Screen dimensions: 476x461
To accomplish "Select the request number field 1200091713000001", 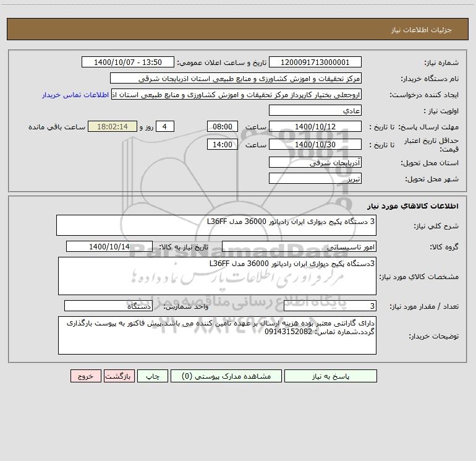I will tap(315, 62).
